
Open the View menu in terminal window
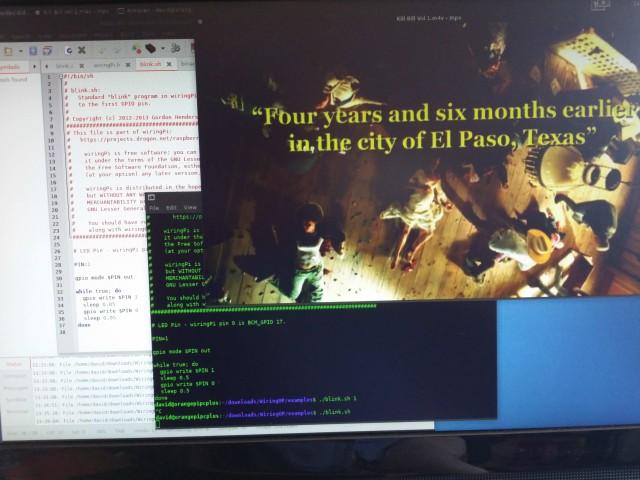point(190,207)
